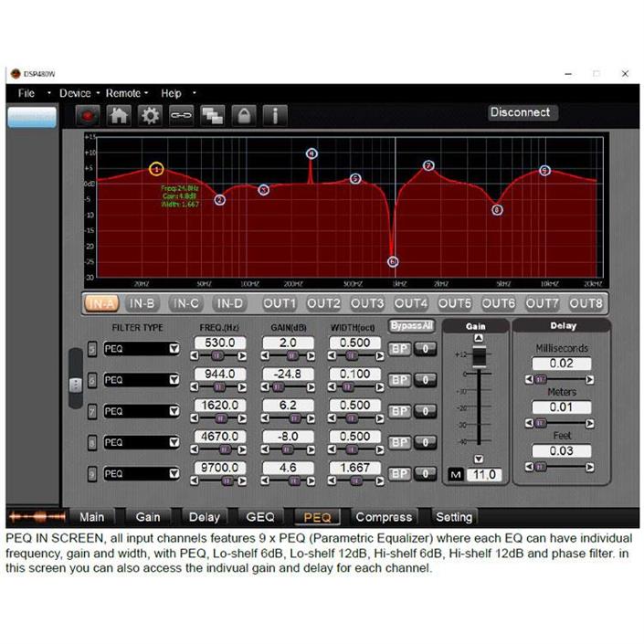Click the Home icon in toolbar
The width and height of the screenshot is (644, 644).
tap(119, 116)
